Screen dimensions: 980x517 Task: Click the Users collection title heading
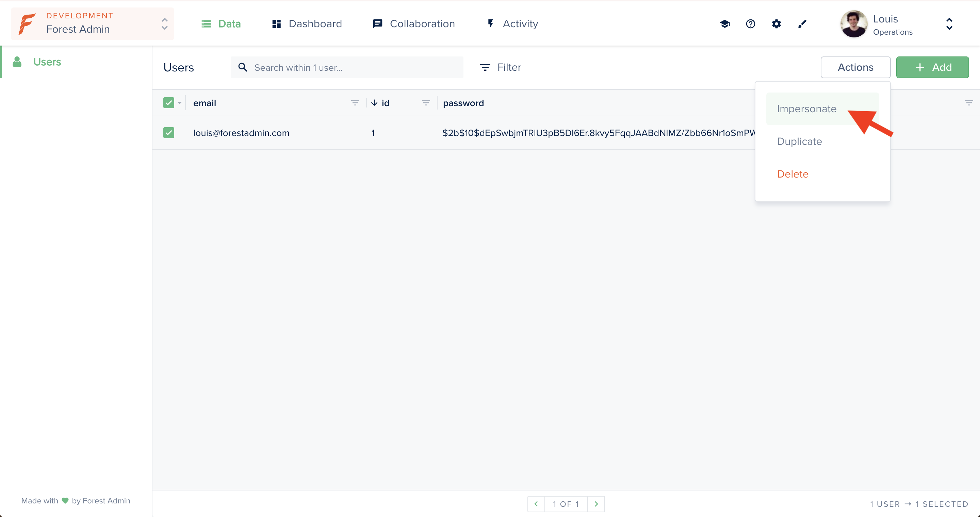click(179, 67)
